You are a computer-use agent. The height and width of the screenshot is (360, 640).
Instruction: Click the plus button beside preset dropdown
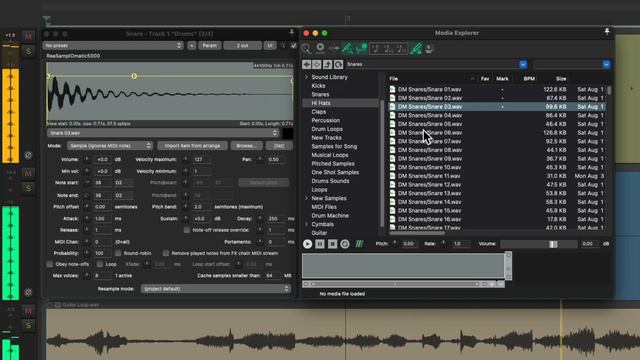pyautogui.click(x=191, y=46)
